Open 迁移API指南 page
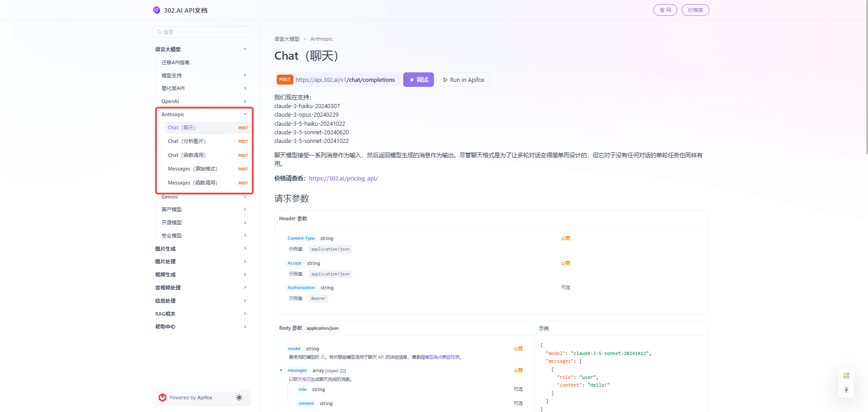868x412 pixels. tap(175, 62)
